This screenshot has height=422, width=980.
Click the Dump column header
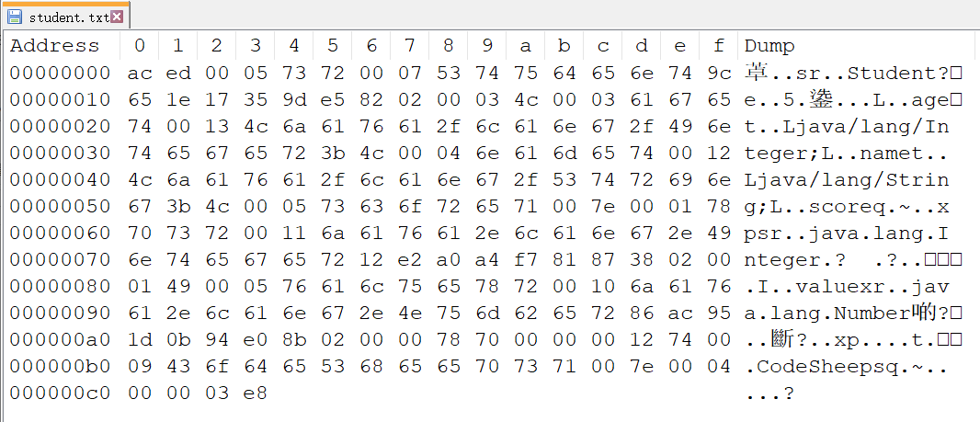click(x=769, y=46)
